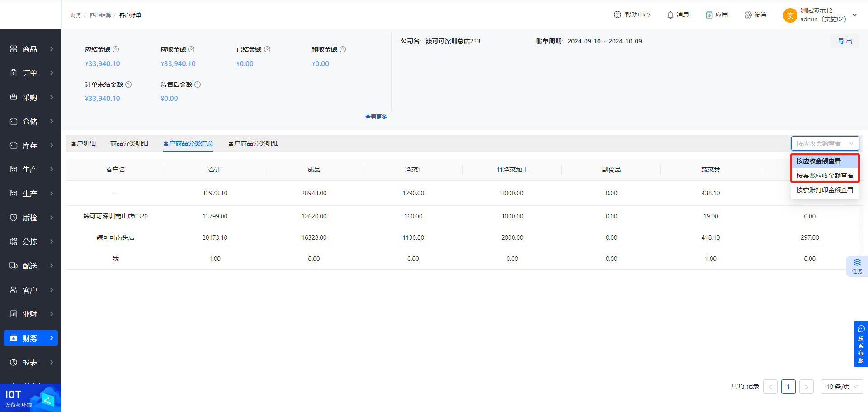Click the 财务 sidebar icon
This screenshot has height=412, width=868.
14,338
